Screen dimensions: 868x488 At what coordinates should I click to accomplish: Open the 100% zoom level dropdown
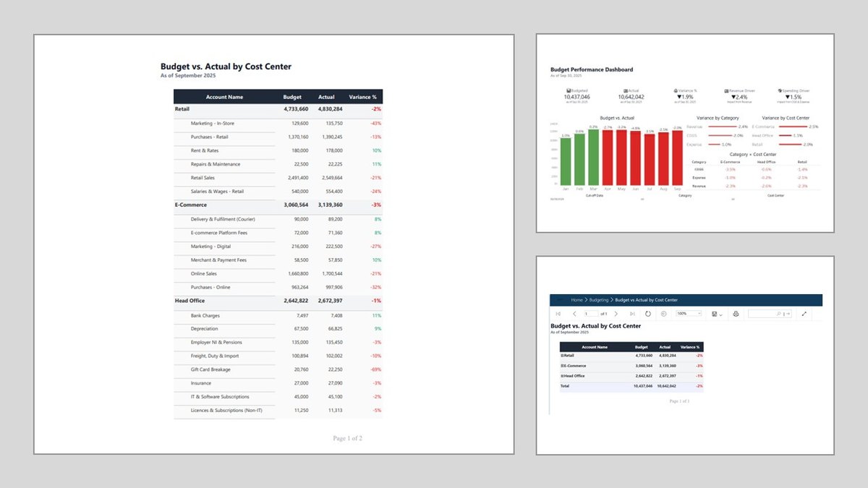point(689,314)
